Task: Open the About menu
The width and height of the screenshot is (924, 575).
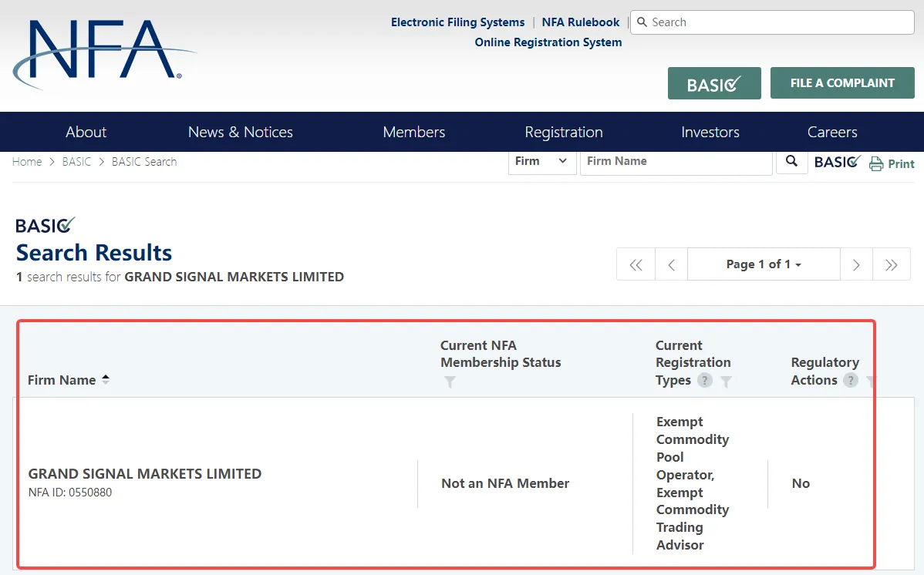Action: click(x=86, y=132)
